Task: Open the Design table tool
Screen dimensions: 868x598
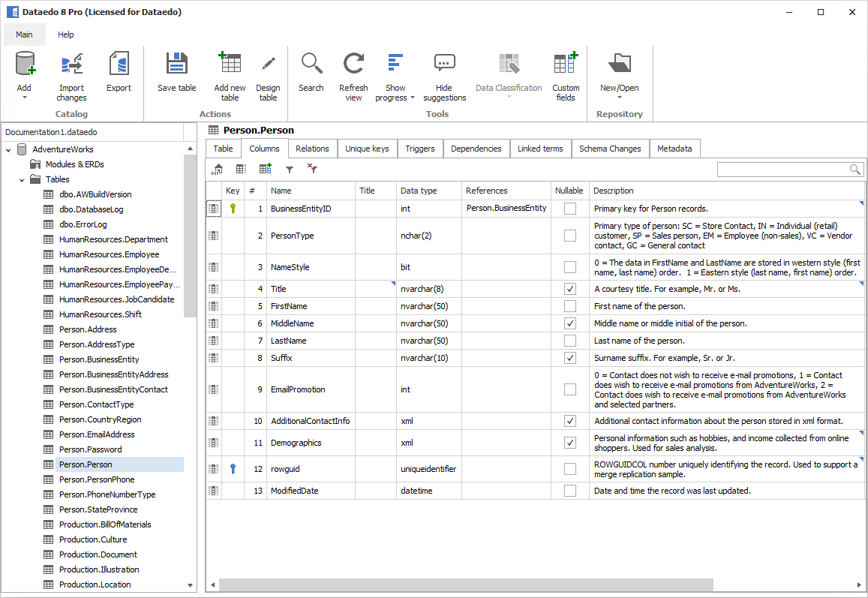Action: pos(268,65)
